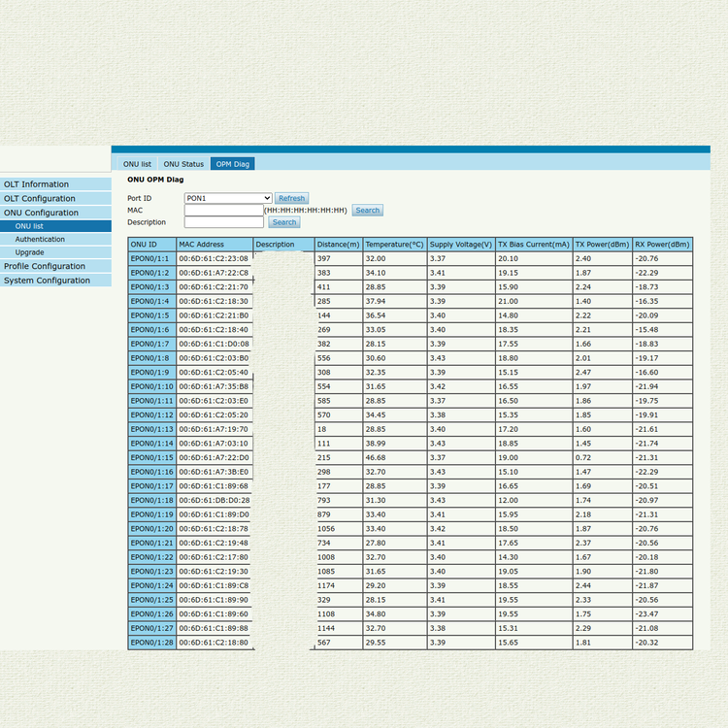The height and width of the screenshot is (728, 728).
Task: Click the Temperature(°C) column header
Action: [394, 245]
